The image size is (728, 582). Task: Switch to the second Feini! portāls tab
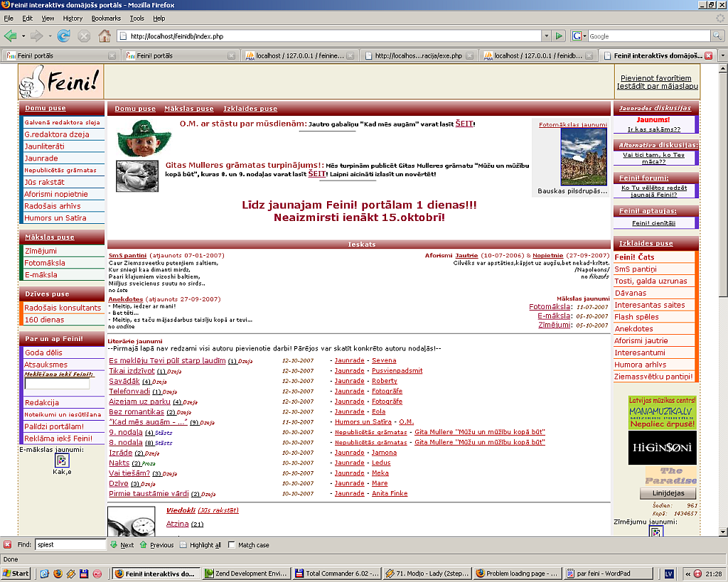180,55
